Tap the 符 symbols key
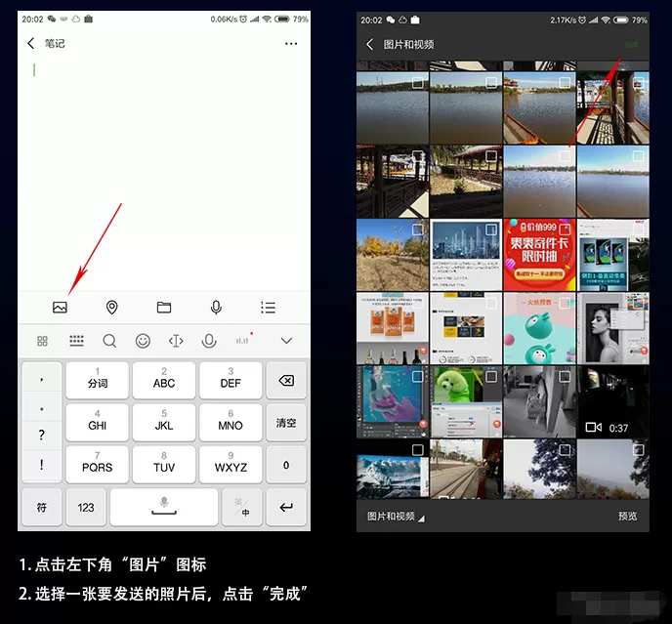The image size is (672, 624). coord(42,507)
